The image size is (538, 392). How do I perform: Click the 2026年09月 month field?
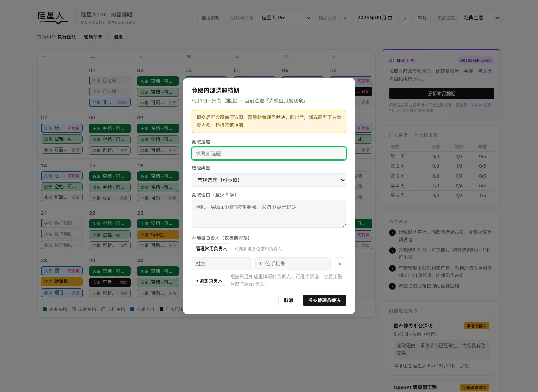pyautogui.click(x=375, y=18)
